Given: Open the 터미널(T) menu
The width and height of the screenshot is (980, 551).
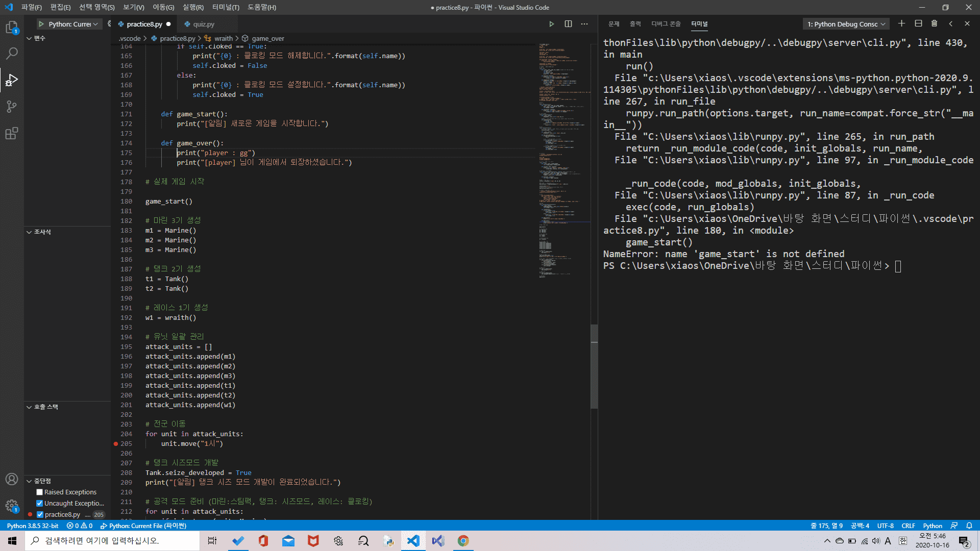Looking at the screenshot, I should [225, 7].
